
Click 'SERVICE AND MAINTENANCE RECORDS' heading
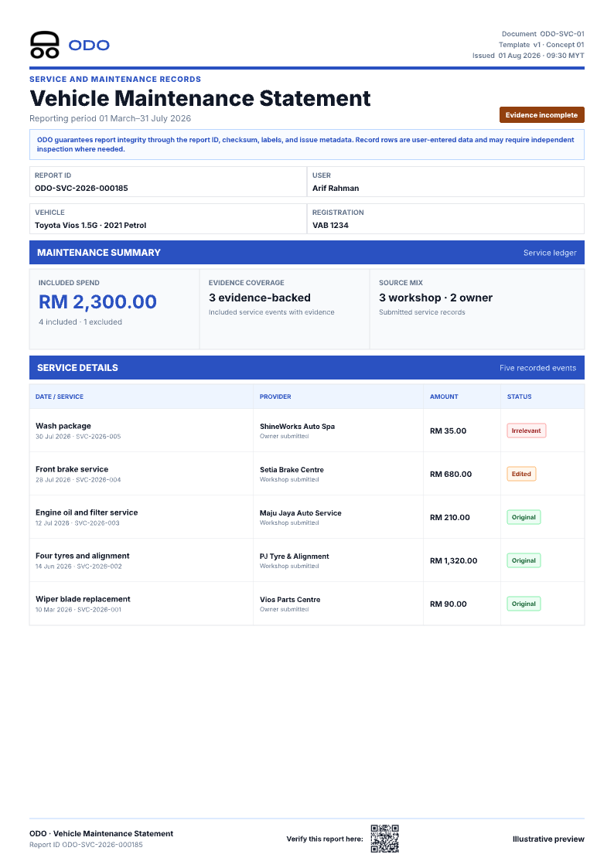click(115, 79)
